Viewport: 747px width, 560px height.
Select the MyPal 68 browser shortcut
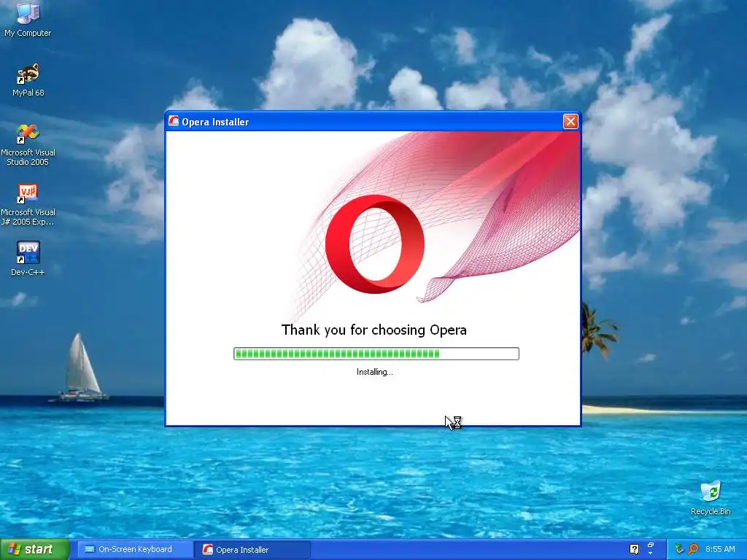28,79
